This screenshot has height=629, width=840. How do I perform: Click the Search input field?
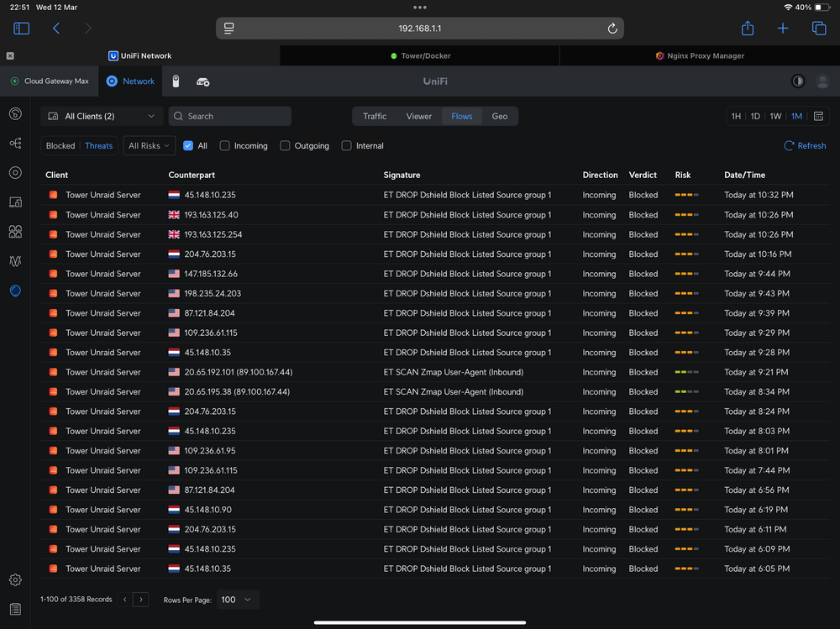point(230,116)
